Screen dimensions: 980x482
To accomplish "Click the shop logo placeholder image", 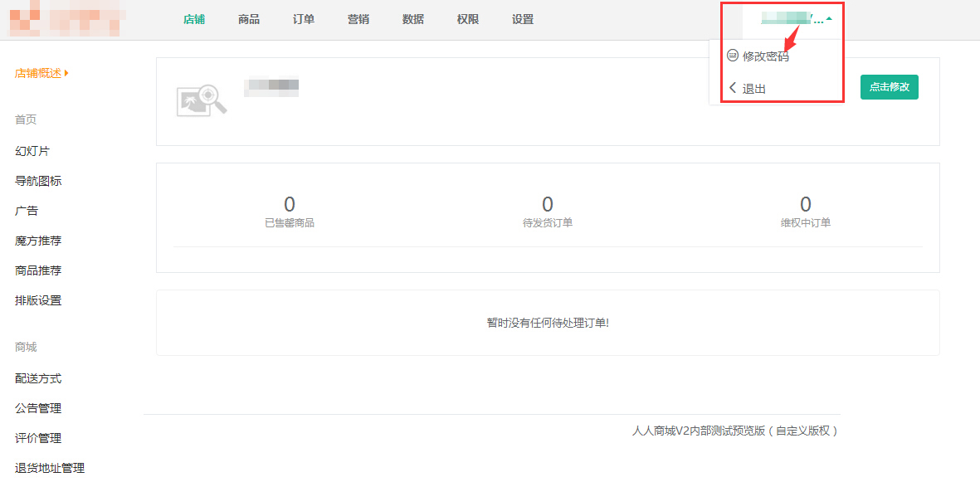I will click(x=202, y=100).
